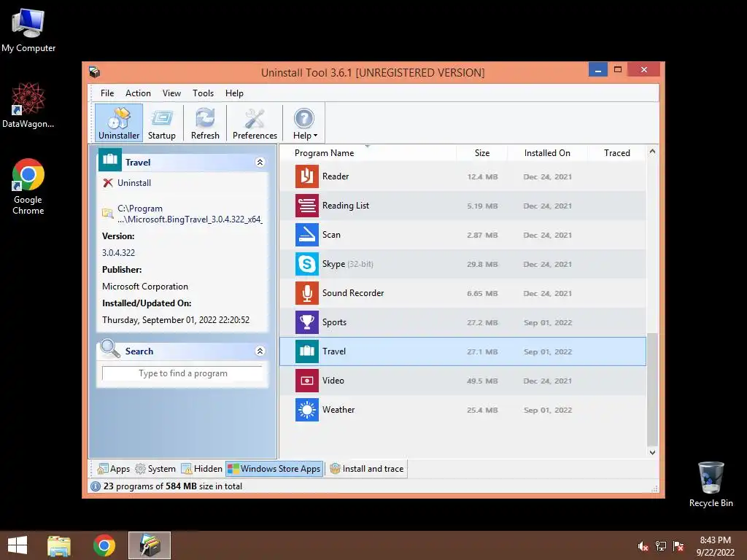747x560 pixels.
Task: Open the Help toolbar dropdown
Action: point(304,123)
